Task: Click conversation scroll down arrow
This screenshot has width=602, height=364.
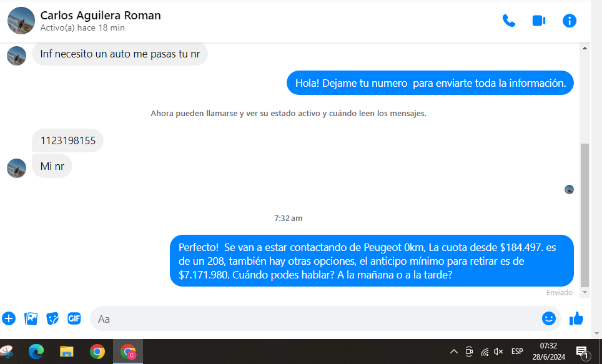Action: click(x=585, y=292)
